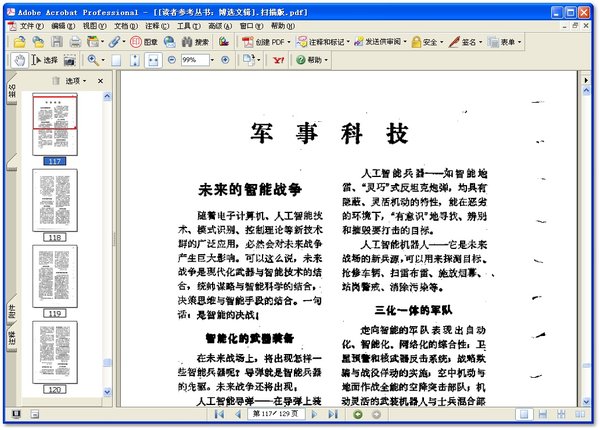Click the Email globe icon
Image resolution: width=600 pixels, height=430 pixels.
[x=169, y=42]
